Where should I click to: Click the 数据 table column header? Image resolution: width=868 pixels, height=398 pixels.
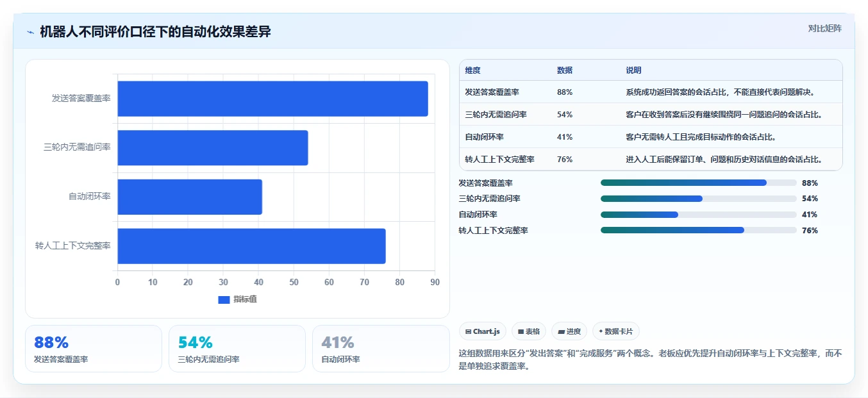[565, 70]
